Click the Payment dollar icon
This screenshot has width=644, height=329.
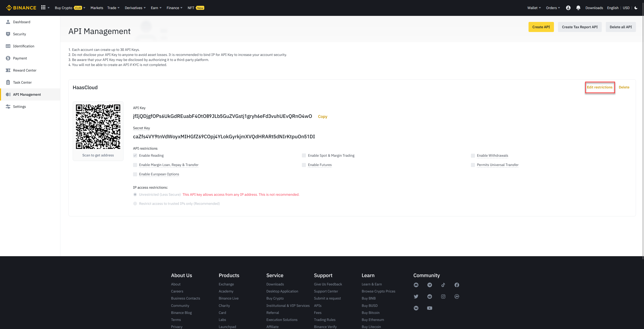[x=8, y=58]
